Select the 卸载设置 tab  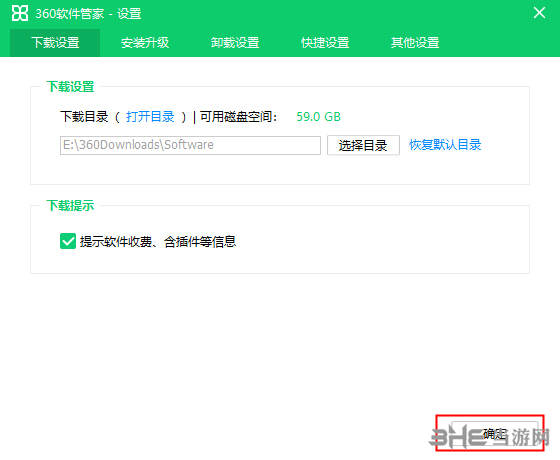(235, 43)
